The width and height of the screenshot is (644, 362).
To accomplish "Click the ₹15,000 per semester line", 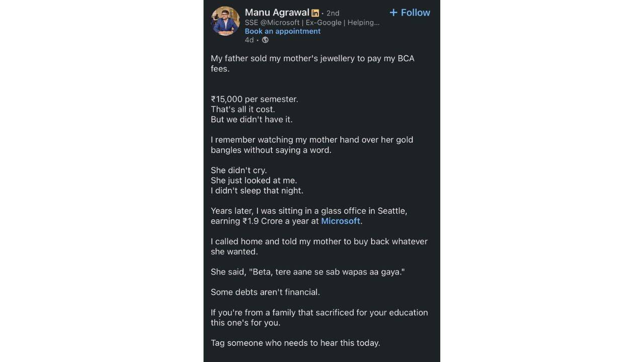I will [255, 99].
